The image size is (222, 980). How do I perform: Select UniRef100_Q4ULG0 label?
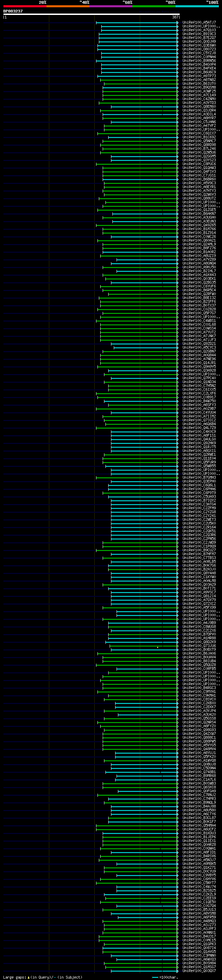click(x=199, y=439)
